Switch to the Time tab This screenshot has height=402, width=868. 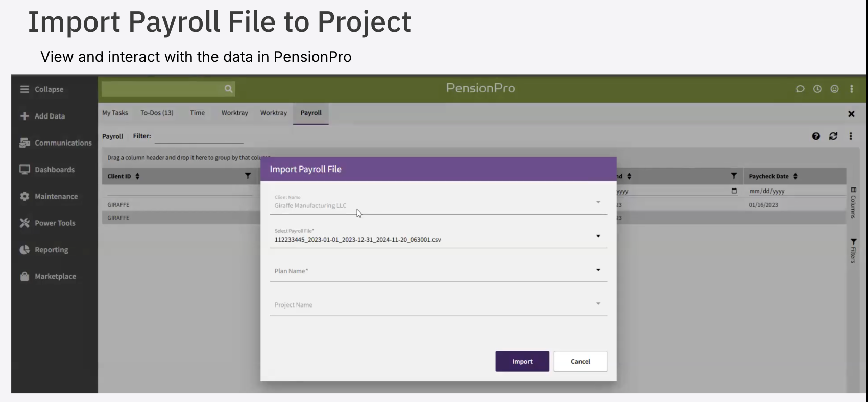[x=197, y=113]
